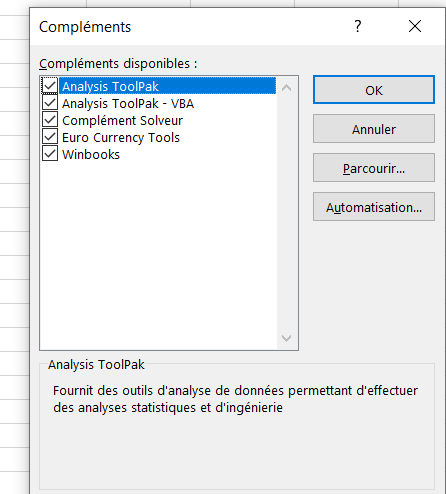
Task: Click the add-ins list scrollbar track
Action: click(x=286, y=213)
